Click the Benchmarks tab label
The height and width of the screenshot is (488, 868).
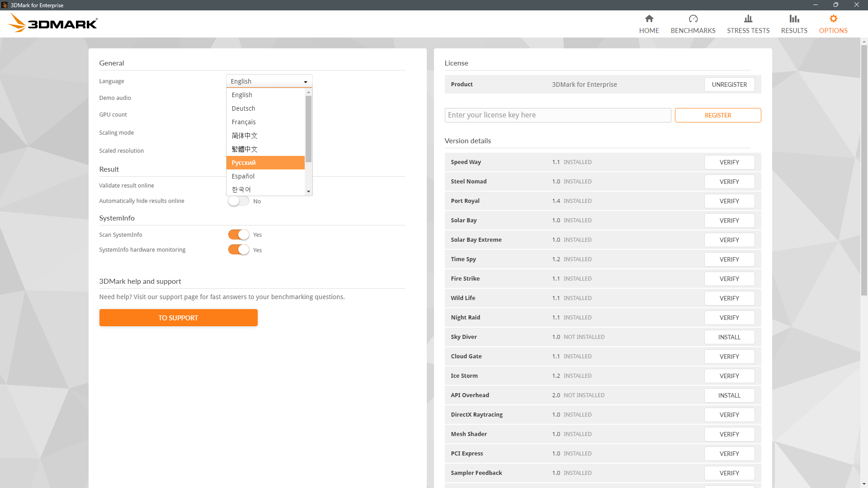click(693, 31)
